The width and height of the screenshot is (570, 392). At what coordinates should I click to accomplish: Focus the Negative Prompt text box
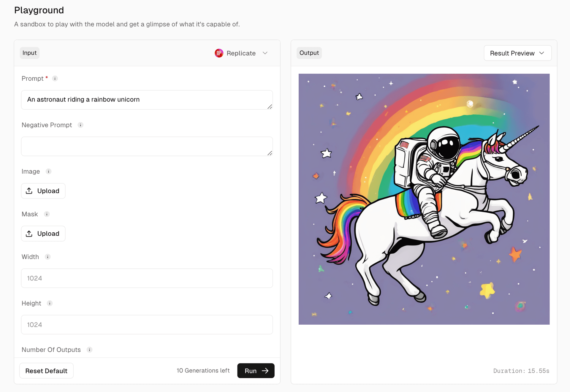147,146
